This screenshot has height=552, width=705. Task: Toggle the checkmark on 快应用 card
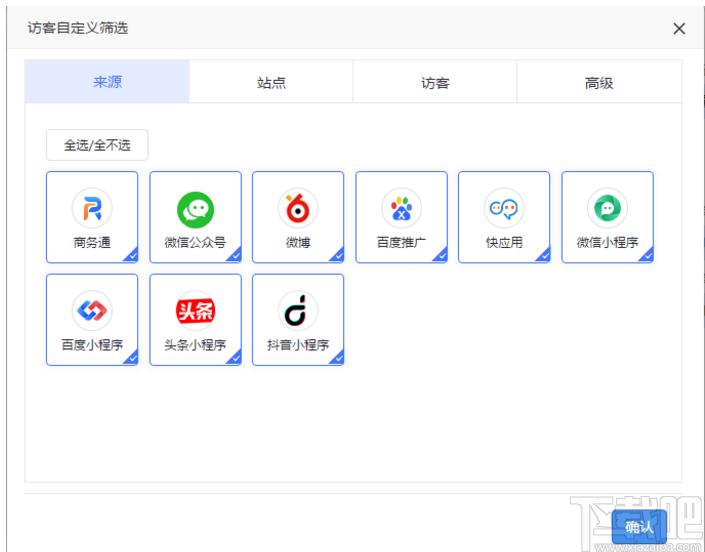click(x=543, y=256)
